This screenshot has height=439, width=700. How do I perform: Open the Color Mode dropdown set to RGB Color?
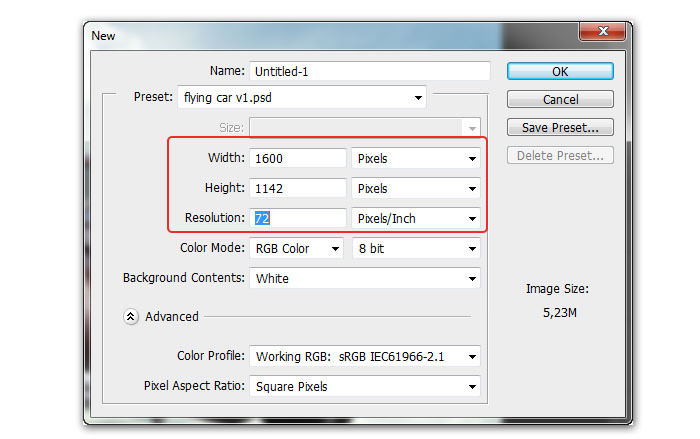point(296,248)
